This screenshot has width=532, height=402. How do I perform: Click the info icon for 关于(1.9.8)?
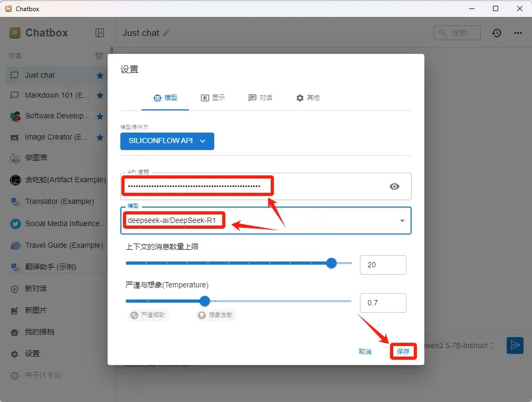click(14, 376)
